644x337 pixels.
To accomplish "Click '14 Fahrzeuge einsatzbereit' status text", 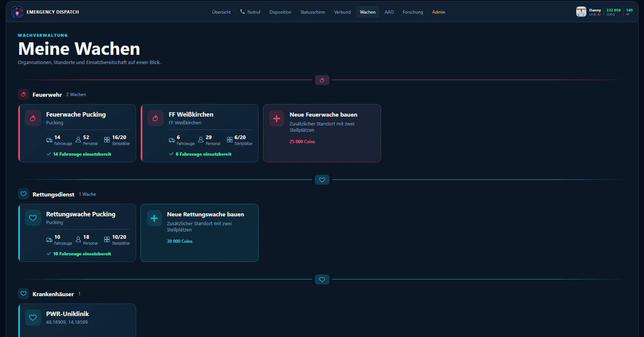I will click(82, 154).
